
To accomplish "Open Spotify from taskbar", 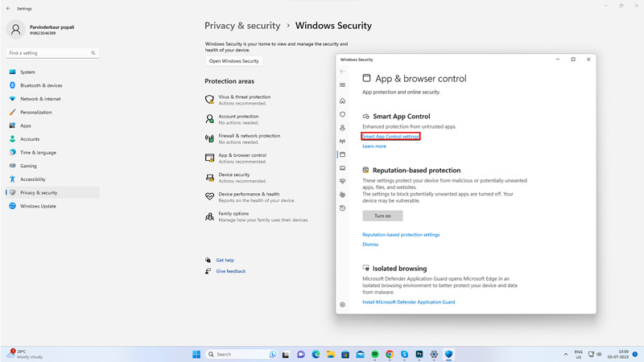I will (375, 354).
